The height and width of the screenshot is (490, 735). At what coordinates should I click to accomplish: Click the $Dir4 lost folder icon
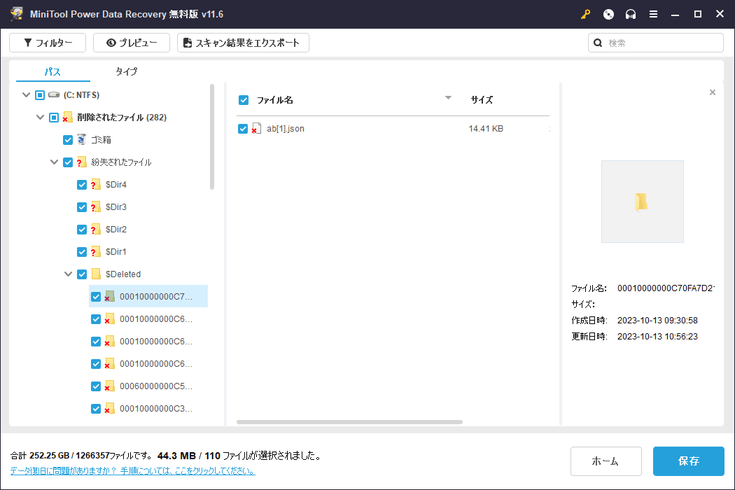[x=96, y=185]
